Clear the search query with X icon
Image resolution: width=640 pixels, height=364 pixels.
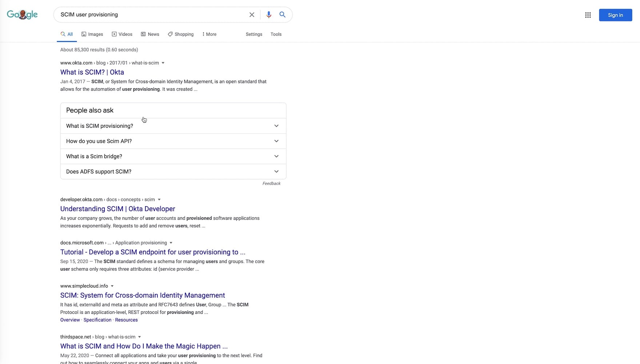[252, 15]
